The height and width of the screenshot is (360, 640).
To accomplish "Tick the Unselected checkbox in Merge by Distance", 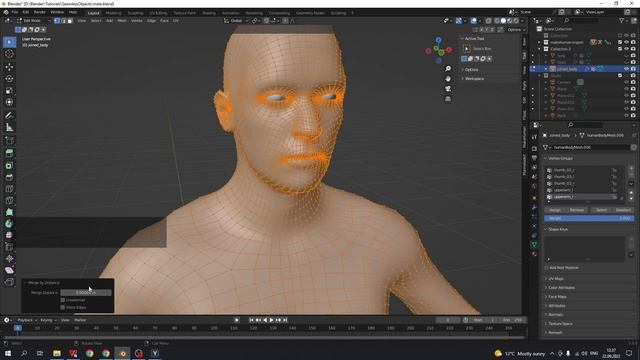I will (x=63, y=300).
